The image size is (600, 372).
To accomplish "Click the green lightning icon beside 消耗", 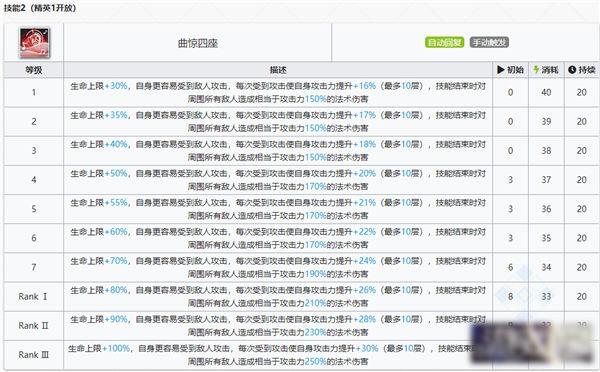I will pyautogui.click(x=536, y=70).
